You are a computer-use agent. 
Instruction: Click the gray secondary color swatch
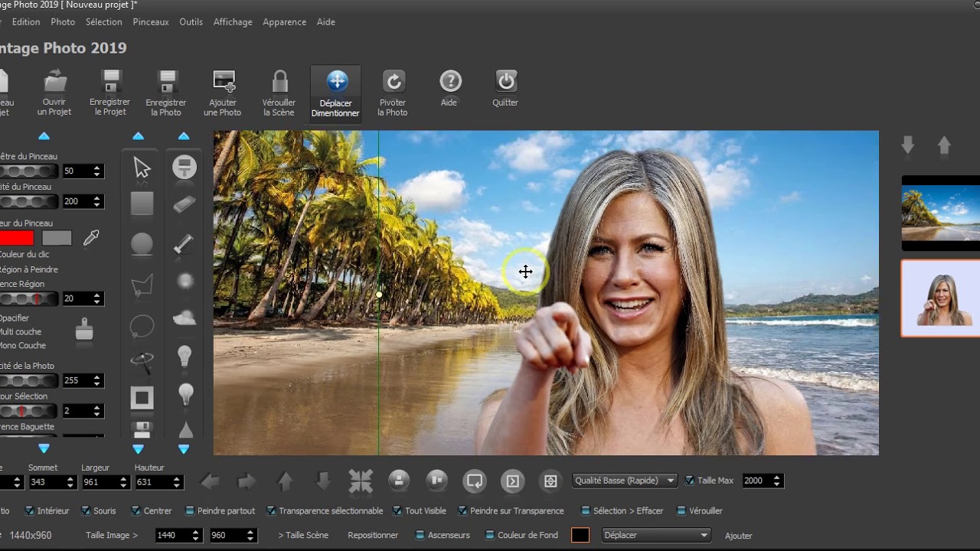point(57,239)
